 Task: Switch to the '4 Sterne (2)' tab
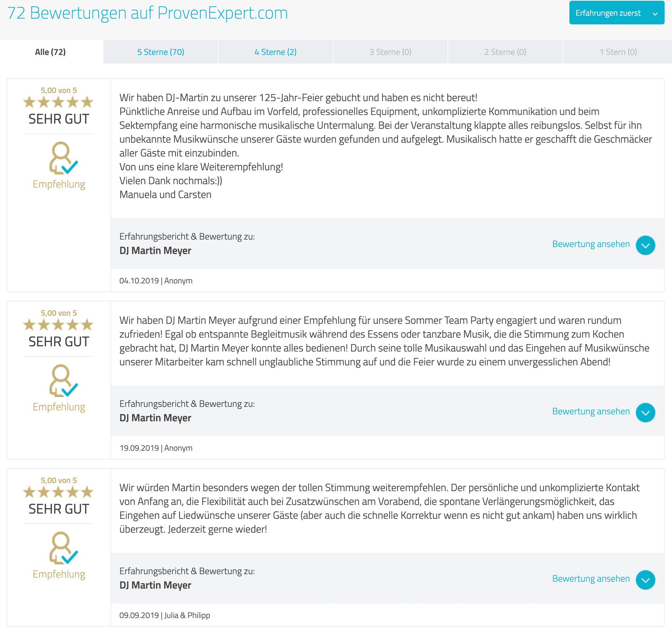tap(275, 52)
